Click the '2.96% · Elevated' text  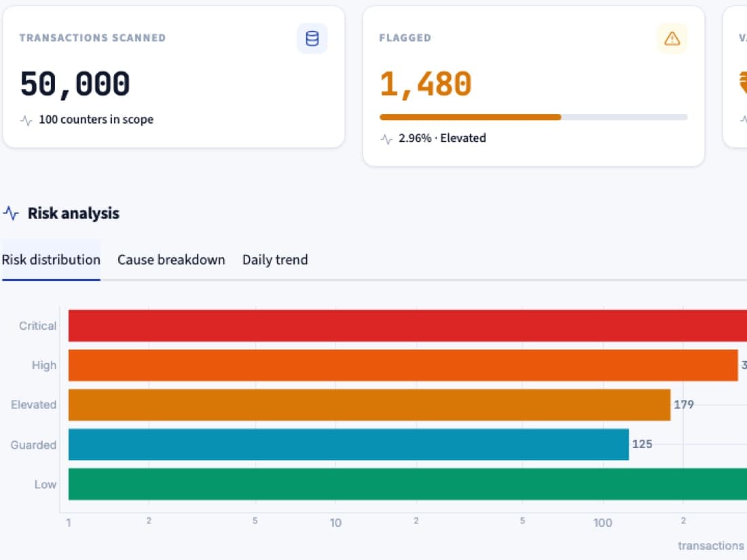tap(442, 138)
